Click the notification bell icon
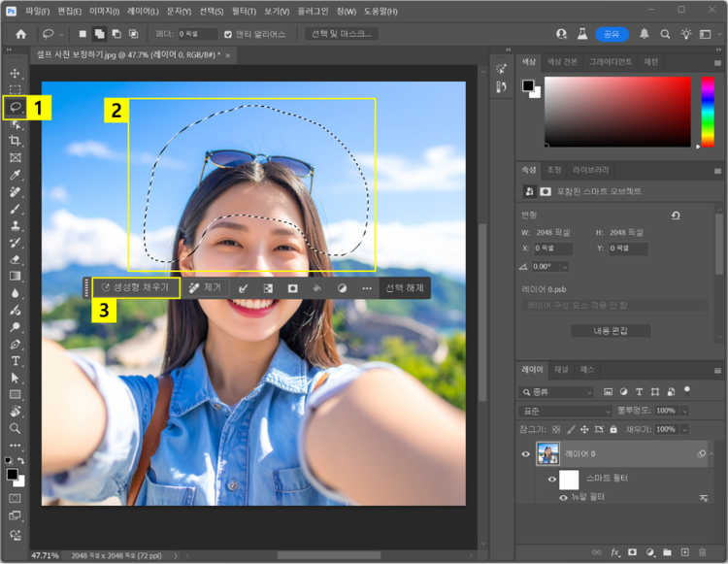The height and width of the screenshot is (564, 728). coord(644,34)
